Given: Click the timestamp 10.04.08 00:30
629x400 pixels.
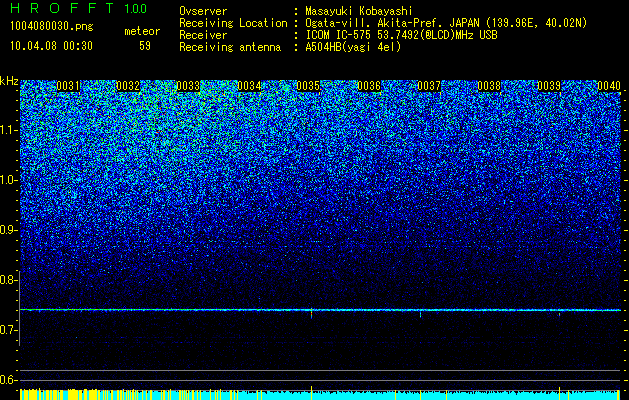Looking at the screenshot, I should (x=51, y=46).
